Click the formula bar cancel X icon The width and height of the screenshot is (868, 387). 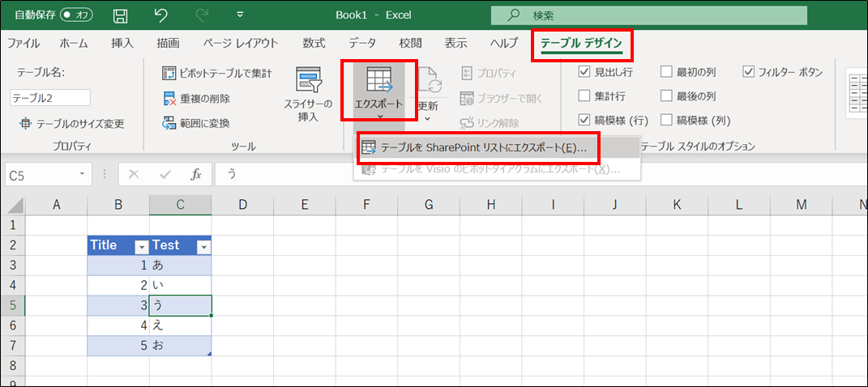click(134, 175)
